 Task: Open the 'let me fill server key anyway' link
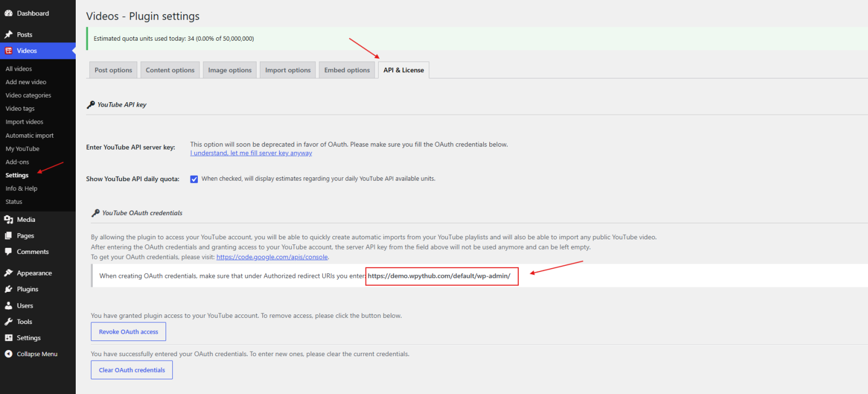click(x=251, y=153)
